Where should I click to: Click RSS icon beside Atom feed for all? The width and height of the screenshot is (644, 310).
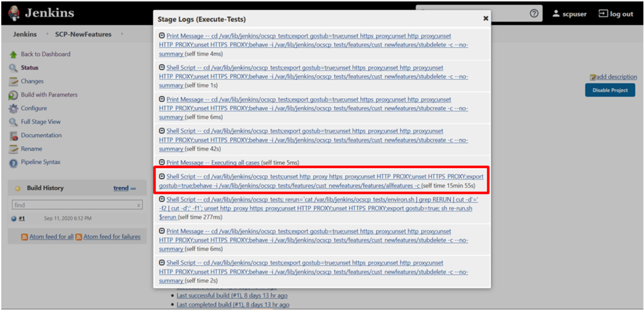point(24,237)
